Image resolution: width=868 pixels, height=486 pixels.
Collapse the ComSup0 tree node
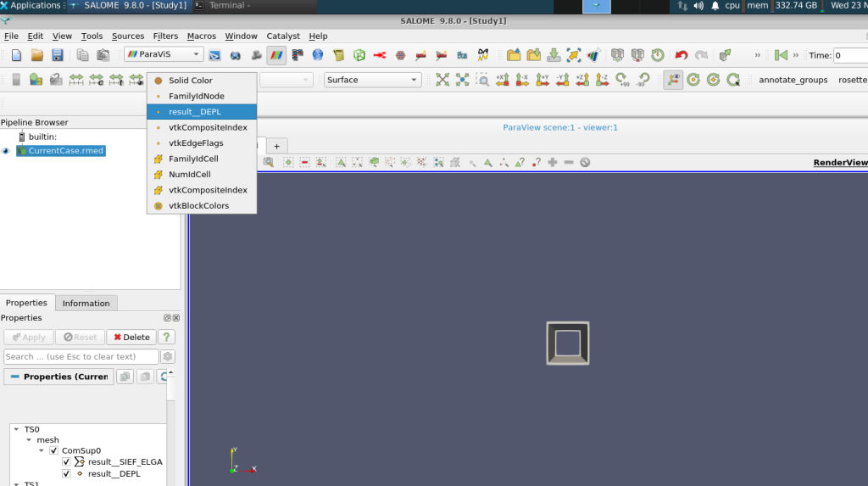[x=42, y=450]
